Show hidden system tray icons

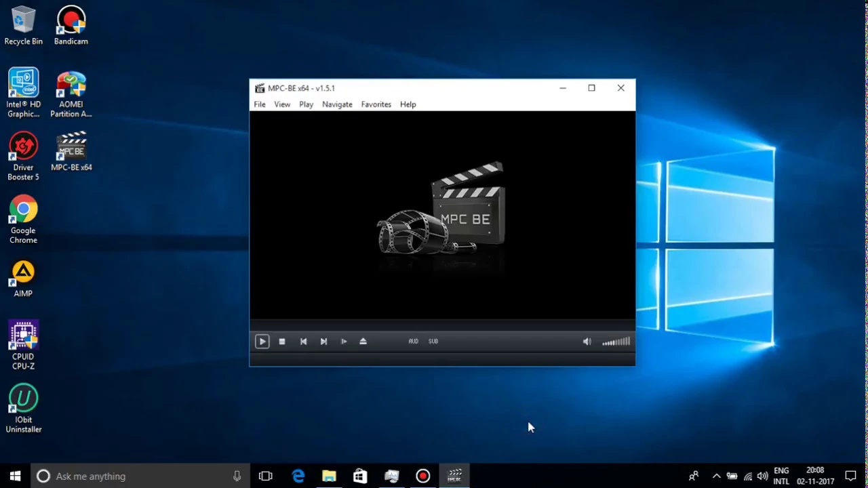coord(716,476)
